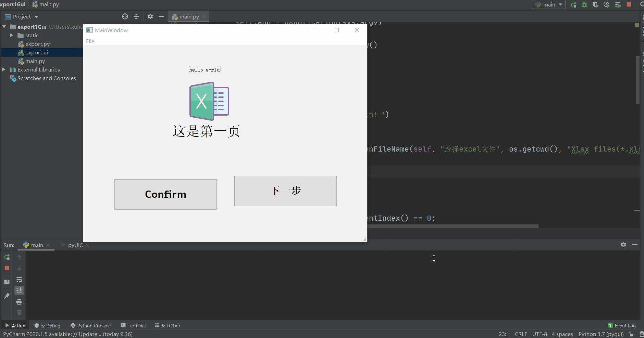Screen dimensions: 644x338
Task: Open the Terminal tool window
Action: [133, 326]
